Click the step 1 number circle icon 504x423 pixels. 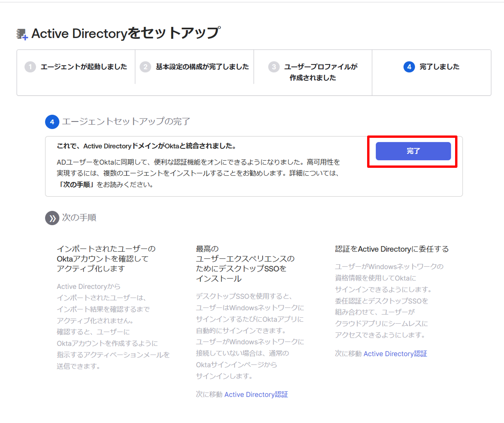[30, 67]
